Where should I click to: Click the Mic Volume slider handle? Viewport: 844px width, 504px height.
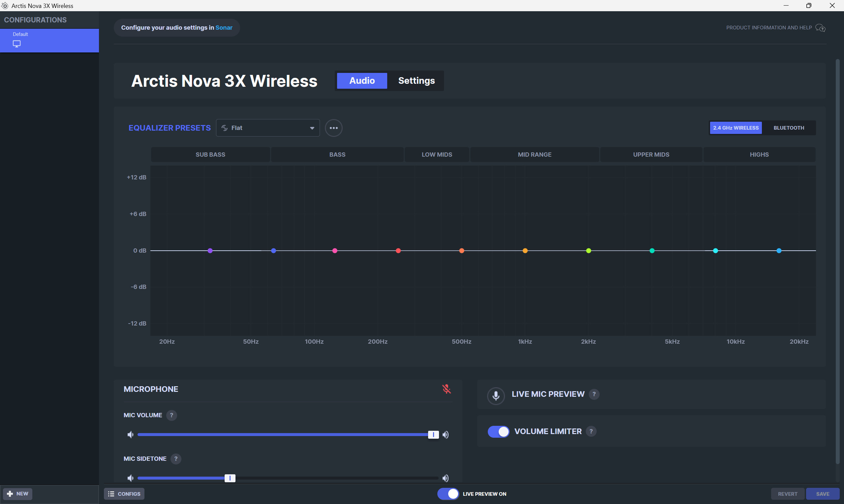433,435
